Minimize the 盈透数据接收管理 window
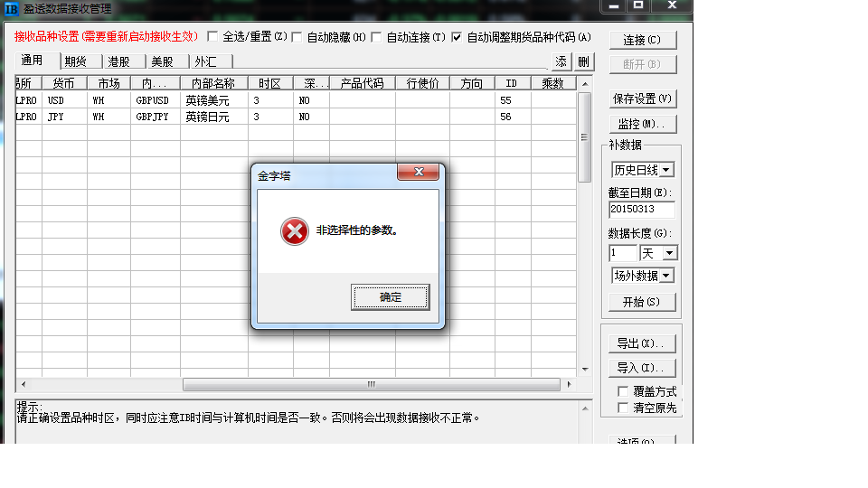The width and height of the screenshot is (868, 488). click(614, 5)
